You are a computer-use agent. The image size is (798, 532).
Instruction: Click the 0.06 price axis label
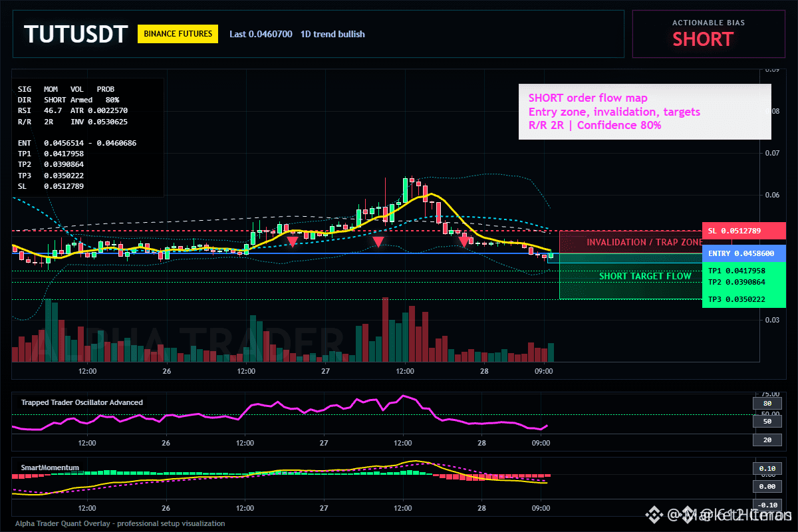tap(771, 195)
